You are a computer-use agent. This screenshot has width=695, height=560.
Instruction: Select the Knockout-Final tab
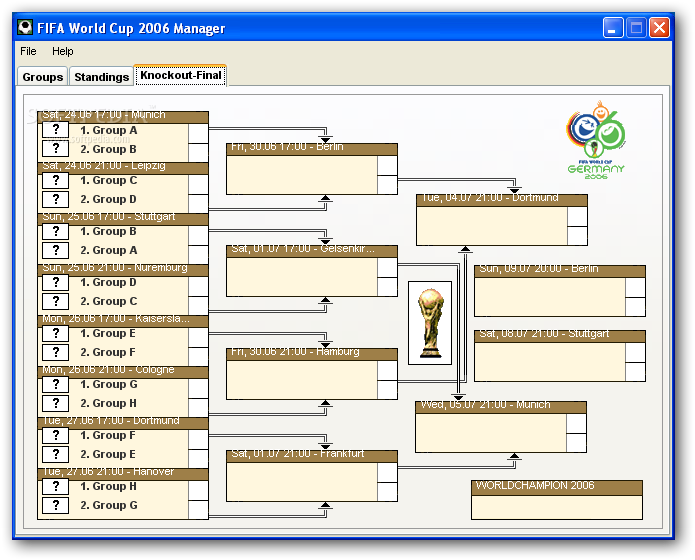coord(181,75)
